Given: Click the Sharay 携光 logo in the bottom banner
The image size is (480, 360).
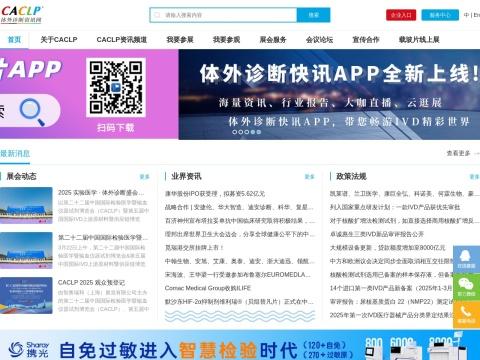Looking at the screenshot, I should [29, 349].
